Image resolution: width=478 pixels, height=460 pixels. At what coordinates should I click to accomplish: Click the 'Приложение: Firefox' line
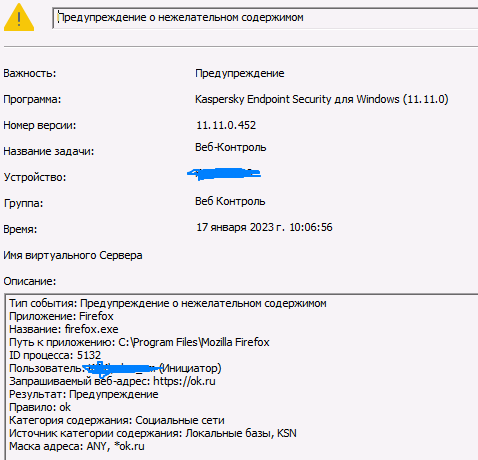click(61, 316)
